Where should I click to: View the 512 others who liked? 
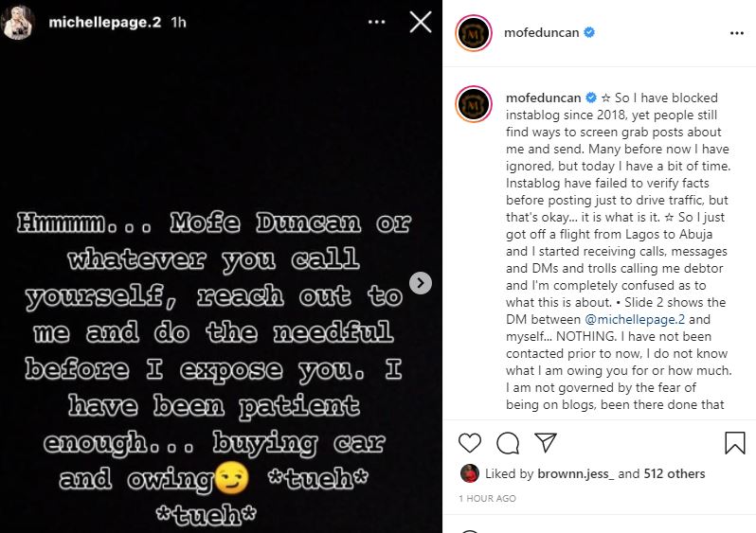(x=675, y=473)
